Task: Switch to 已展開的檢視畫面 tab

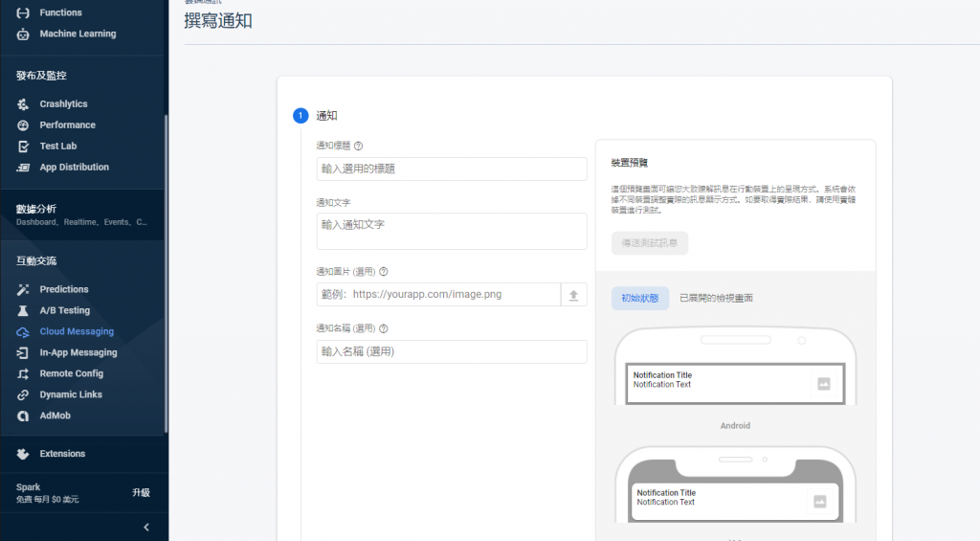Action: point(716,299)
